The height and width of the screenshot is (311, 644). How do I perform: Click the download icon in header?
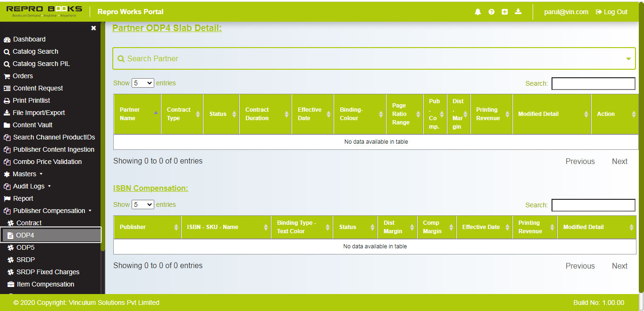518,12
